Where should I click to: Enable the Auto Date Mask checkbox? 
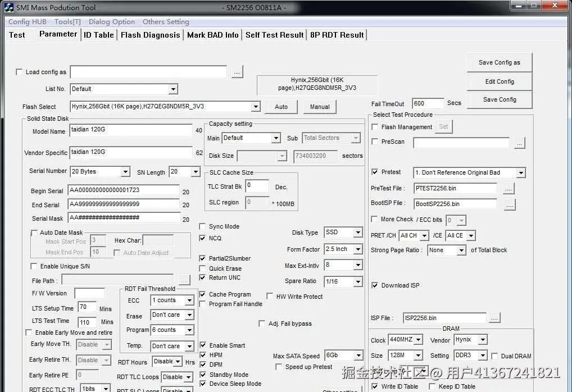tap(34, 233)
